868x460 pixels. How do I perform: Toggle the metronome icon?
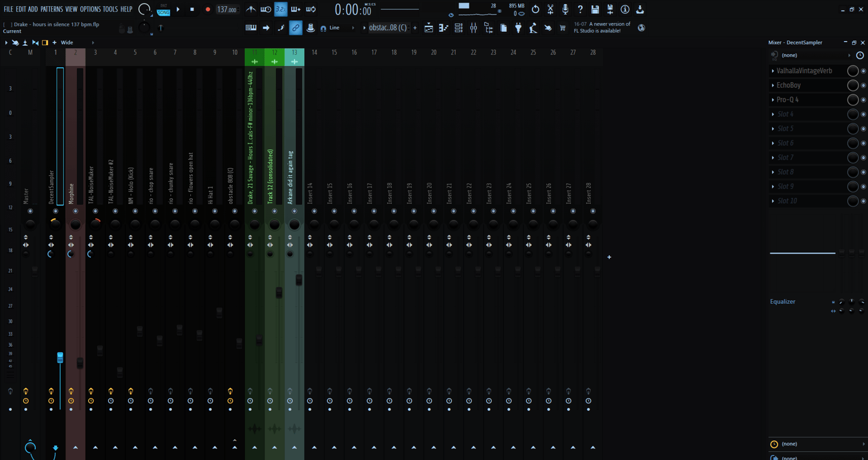tap(251, 9)
